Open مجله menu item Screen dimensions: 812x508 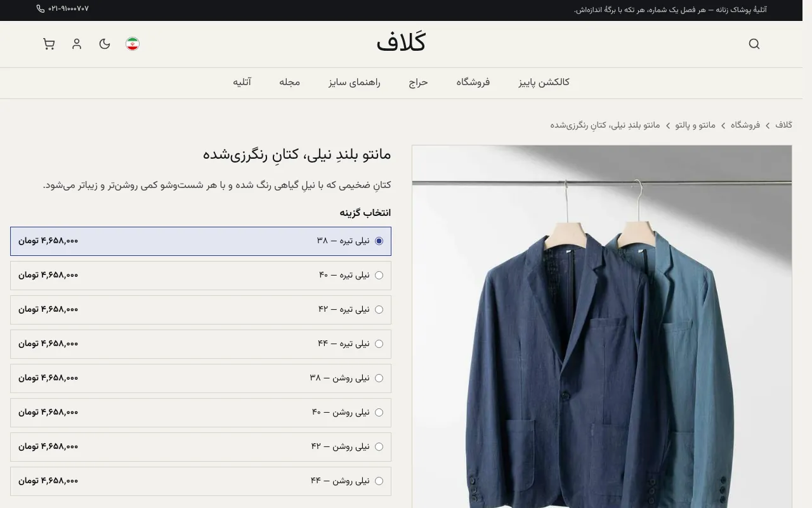(289, 83)
